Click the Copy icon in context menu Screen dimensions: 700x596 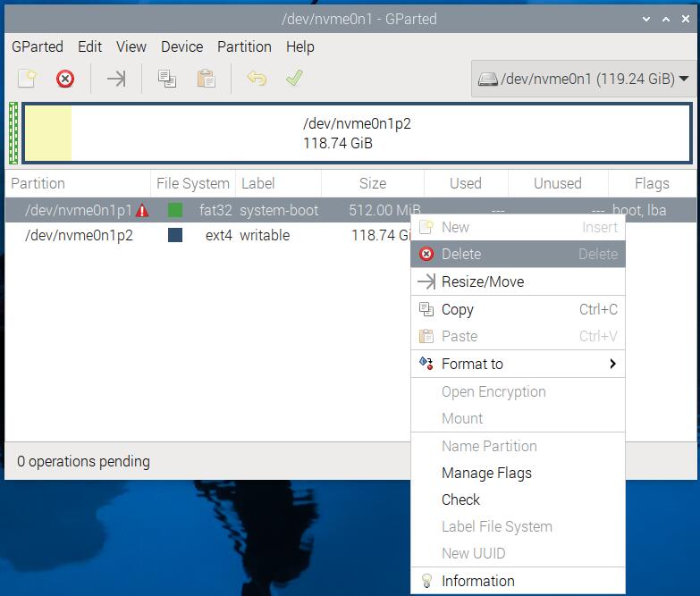tap(426, 309)
